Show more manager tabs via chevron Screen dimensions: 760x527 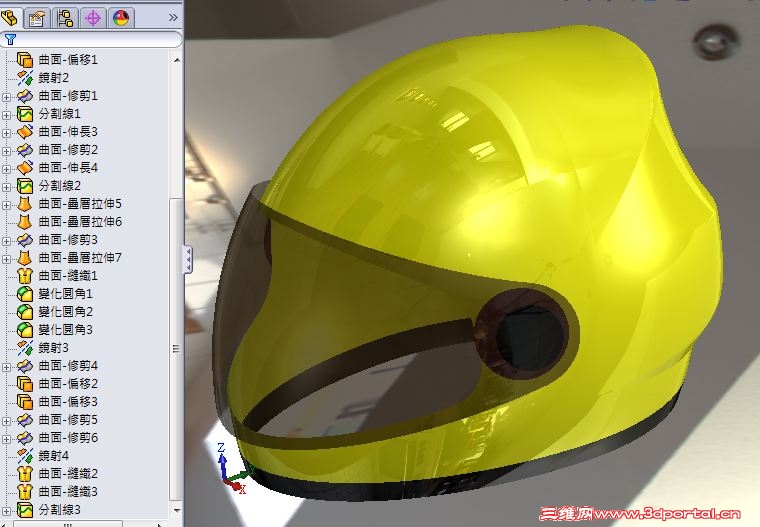173,18
